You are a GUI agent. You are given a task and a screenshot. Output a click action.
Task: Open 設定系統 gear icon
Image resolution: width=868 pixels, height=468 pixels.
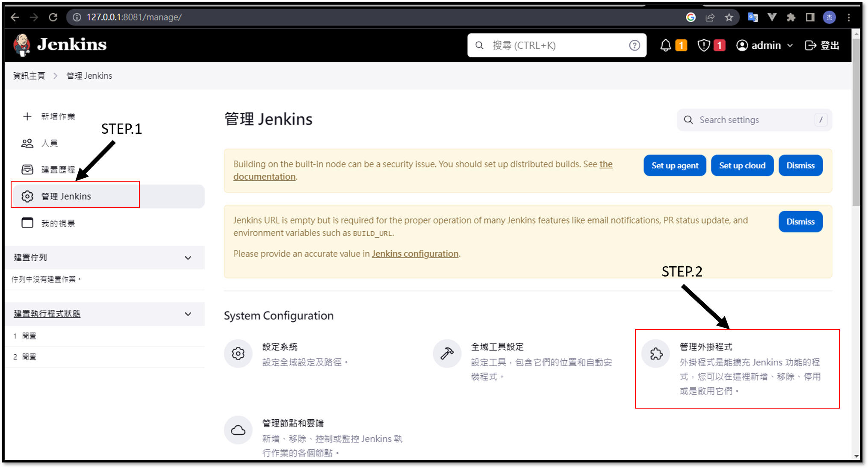point(238,353)
